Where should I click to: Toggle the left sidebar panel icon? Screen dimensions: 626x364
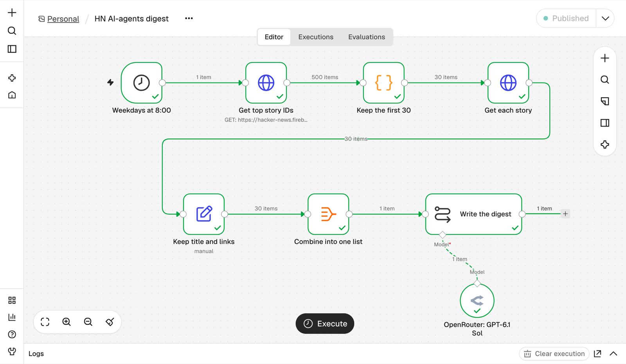click(x=12, y=49)
